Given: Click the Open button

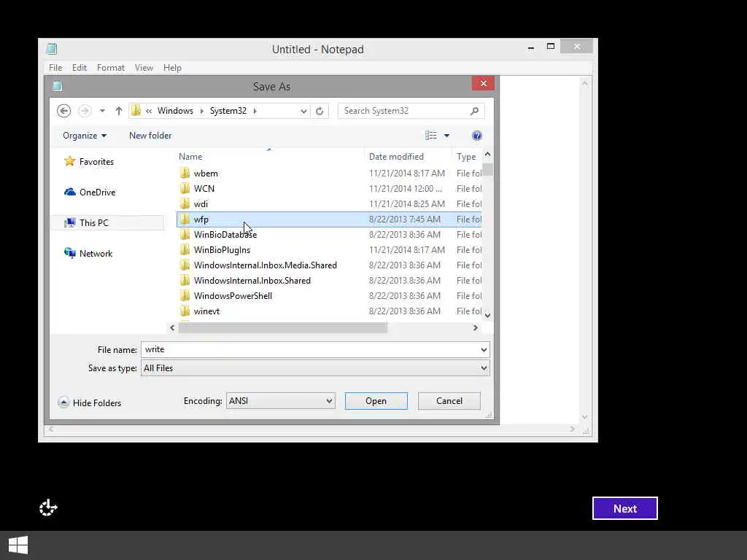Looking at the screenshot, I should [376, 401].
